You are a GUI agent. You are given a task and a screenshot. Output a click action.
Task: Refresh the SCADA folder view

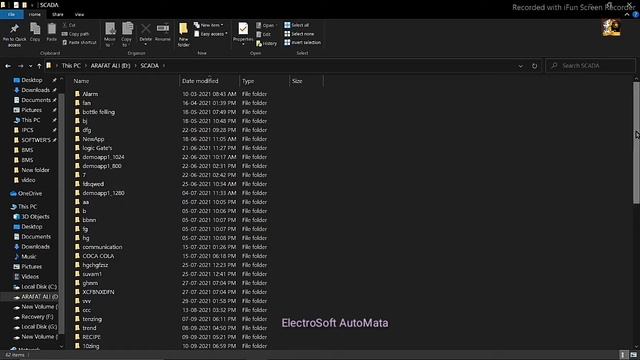click(534, 66)
